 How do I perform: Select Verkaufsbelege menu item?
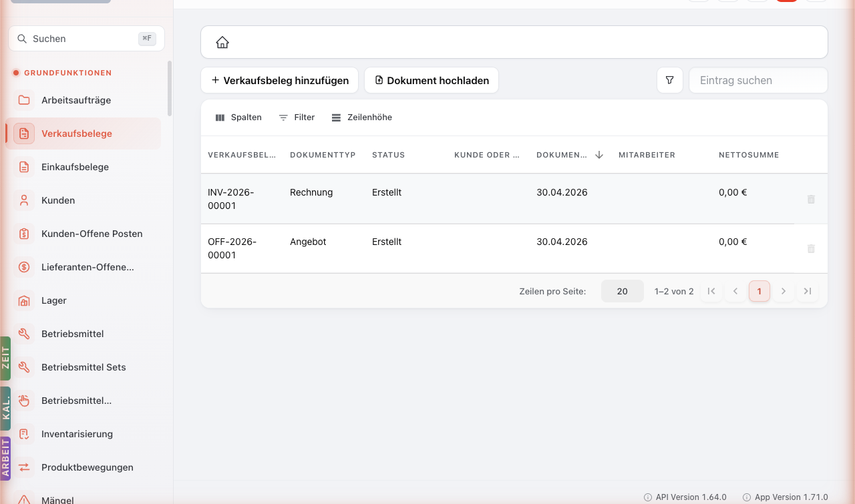click(83, 134)
